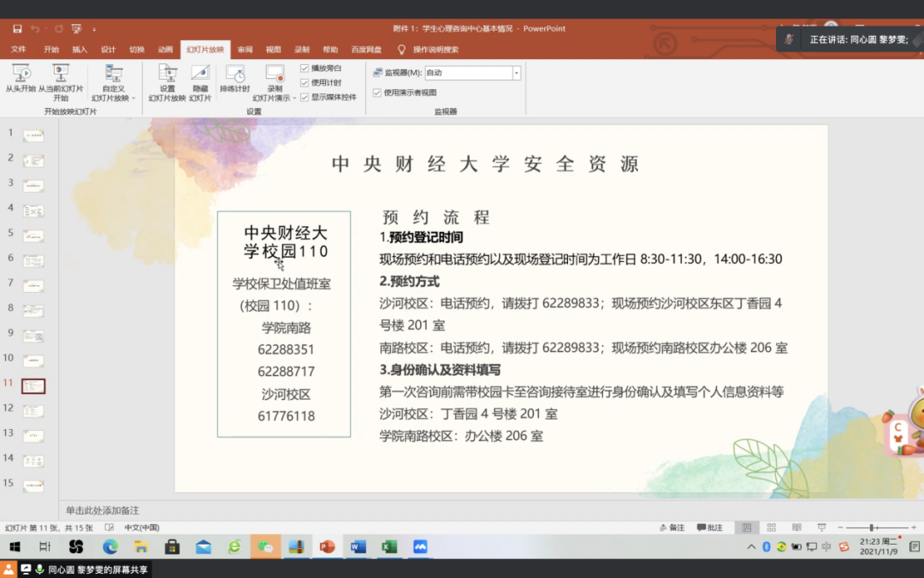
Task: Open WeChat from taskbar
Action: pos(265,547)
